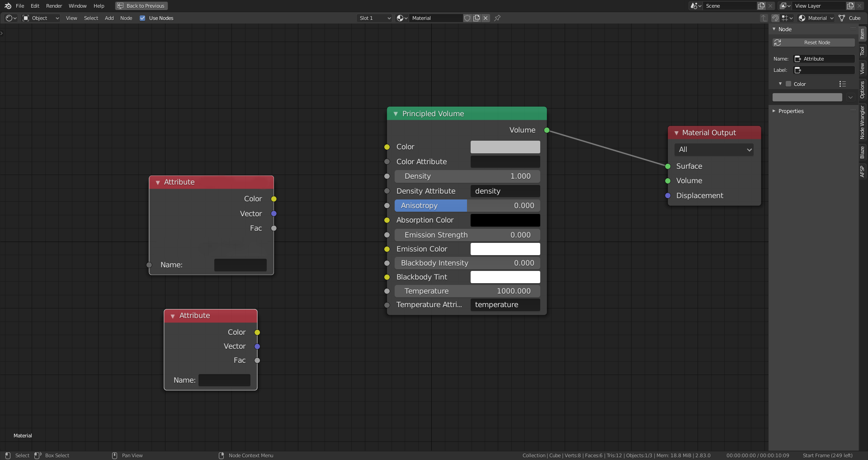The image size is (868, 460).
Task: Click the Reset Node button
Action: coord(814,43)
